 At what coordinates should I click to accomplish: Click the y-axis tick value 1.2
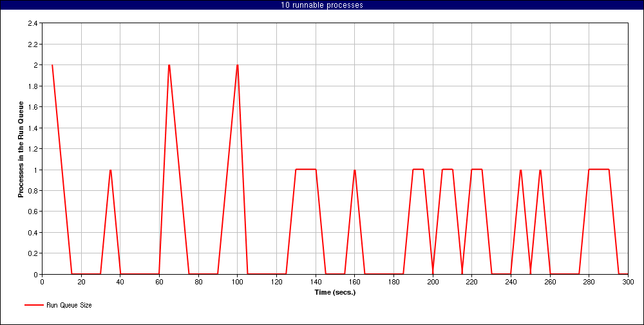pyautogui.click(x=32, y=148)
